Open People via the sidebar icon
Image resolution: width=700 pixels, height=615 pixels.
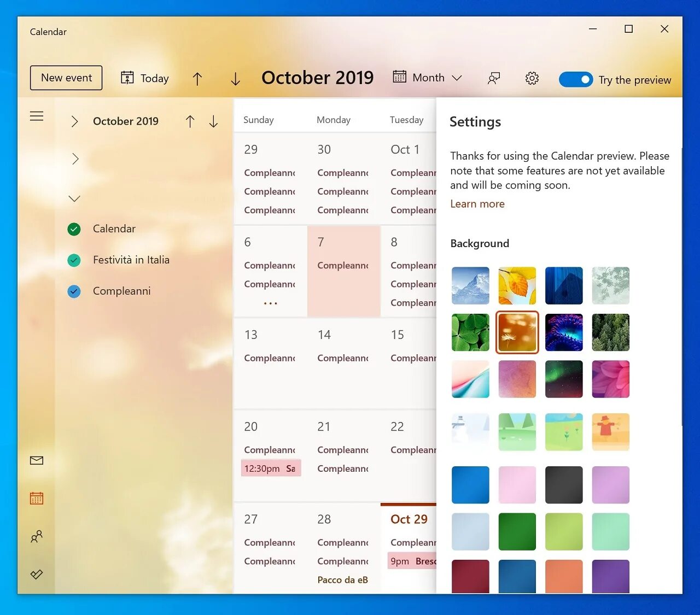click(x=36, y=537)
